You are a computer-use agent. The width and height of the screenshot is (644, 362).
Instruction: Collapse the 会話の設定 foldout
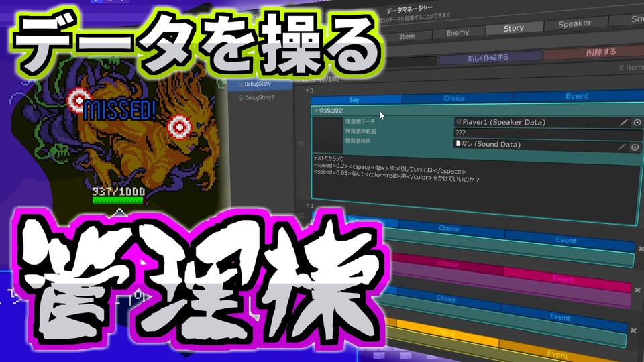316,111
